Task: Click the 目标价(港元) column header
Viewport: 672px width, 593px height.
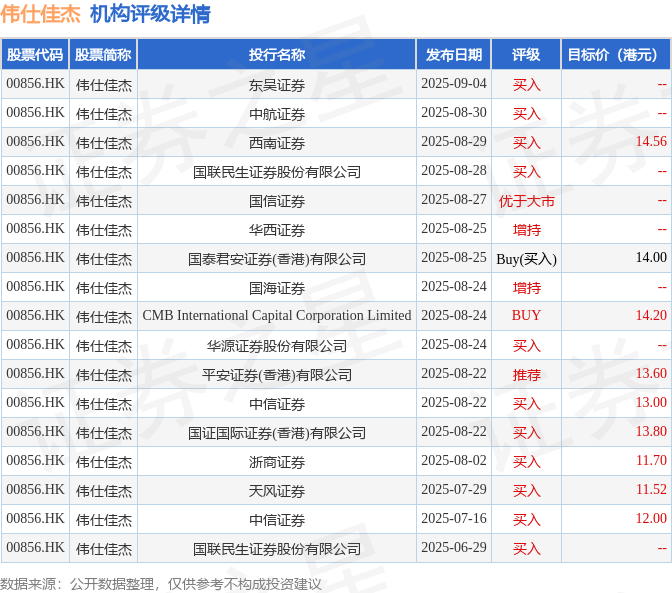Action: click(616, 54)
